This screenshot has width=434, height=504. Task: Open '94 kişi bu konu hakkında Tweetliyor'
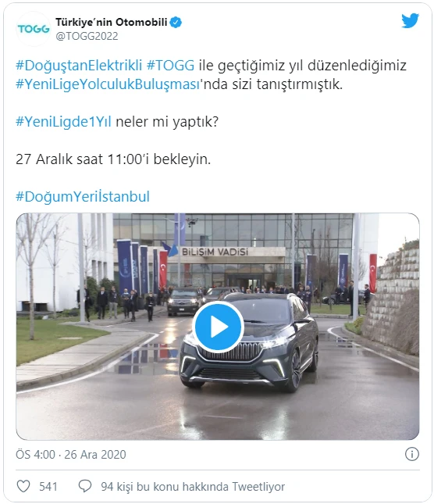tap(193, 487)
